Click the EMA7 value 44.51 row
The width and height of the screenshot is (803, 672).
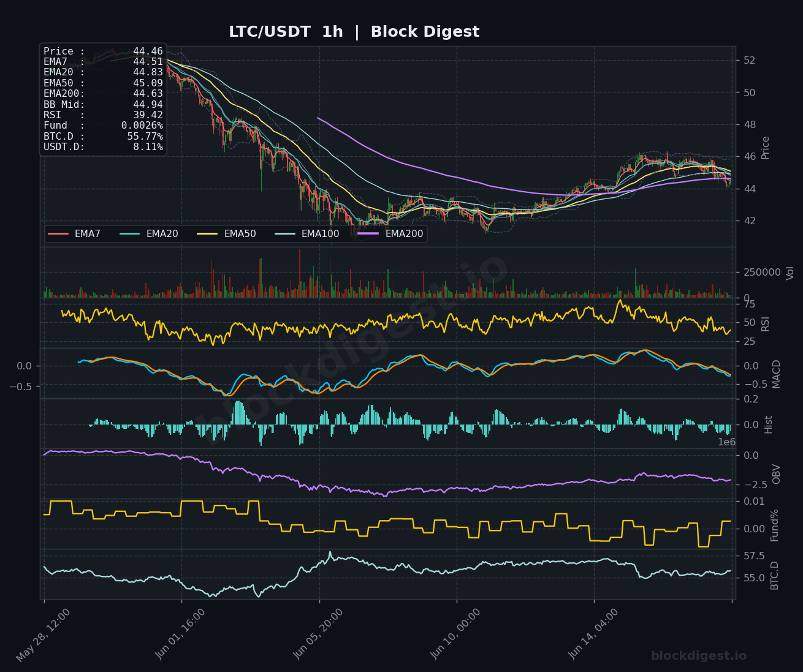tap(103, 62)
